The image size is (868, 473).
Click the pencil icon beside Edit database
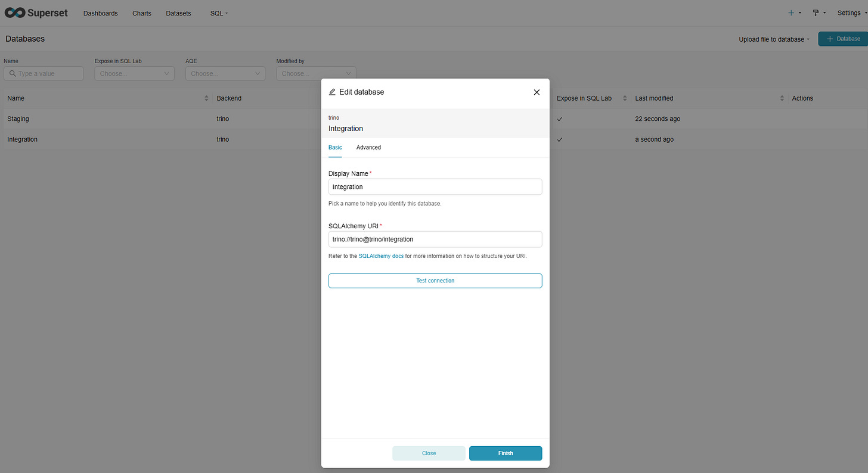[x=332, y=92]
